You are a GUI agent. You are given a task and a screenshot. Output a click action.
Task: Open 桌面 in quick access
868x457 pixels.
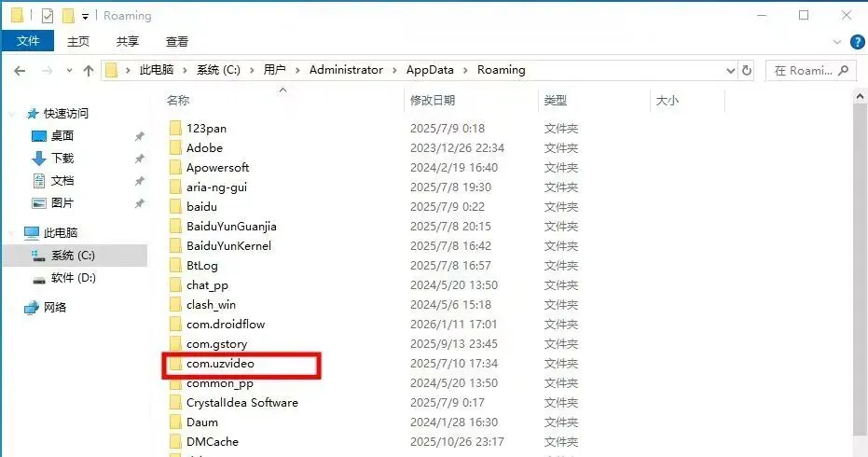[62, 136]
